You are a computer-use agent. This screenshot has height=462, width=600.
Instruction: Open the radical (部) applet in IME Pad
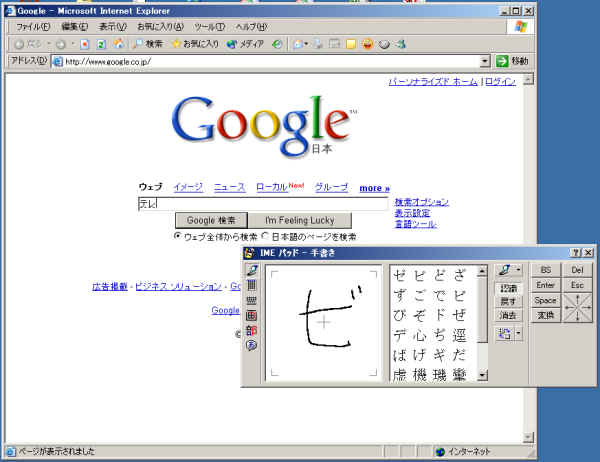tap(252, 330)
